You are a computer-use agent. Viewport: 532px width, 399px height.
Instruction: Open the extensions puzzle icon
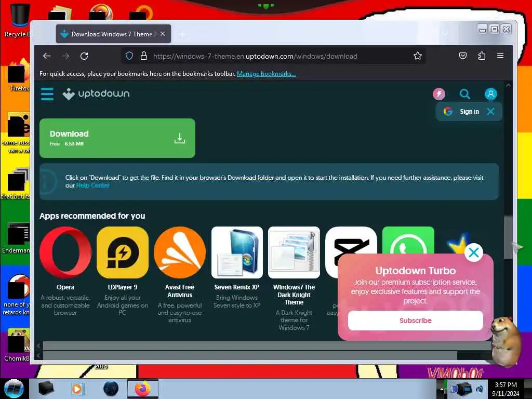click(x=482, y=56)
